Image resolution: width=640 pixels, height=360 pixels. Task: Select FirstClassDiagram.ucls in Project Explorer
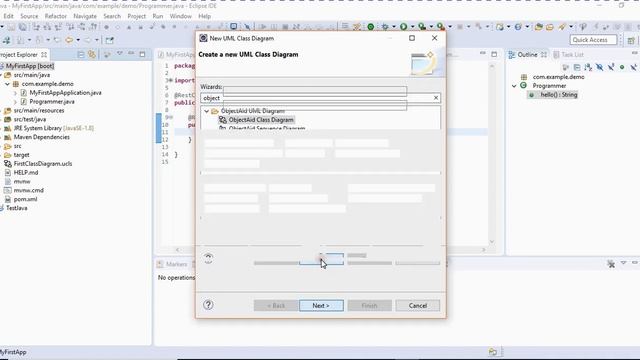point(43,164)
